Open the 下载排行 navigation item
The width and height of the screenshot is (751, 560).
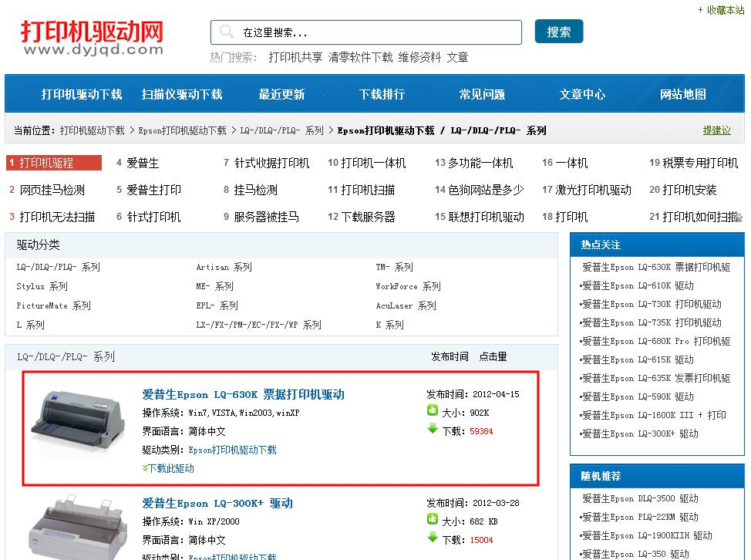pos(382,94)
